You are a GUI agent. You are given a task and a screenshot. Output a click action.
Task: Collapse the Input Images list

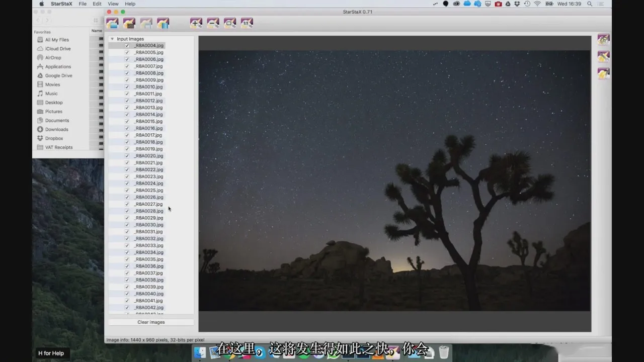(112, 39)
